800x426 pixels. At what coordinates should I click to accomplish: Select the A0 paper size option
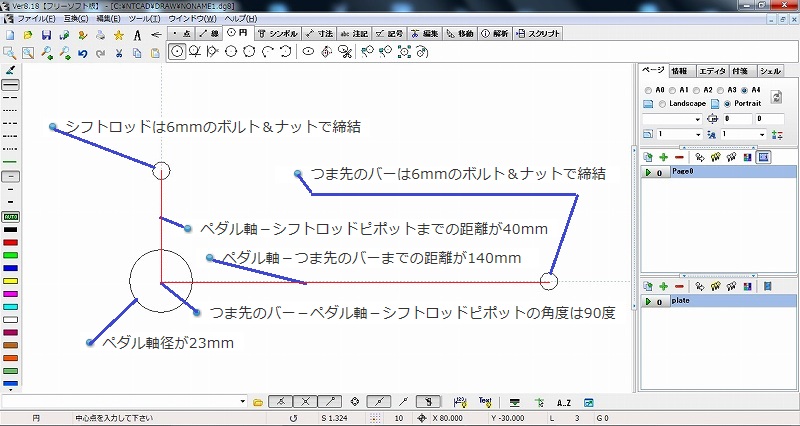click(647, 89)
